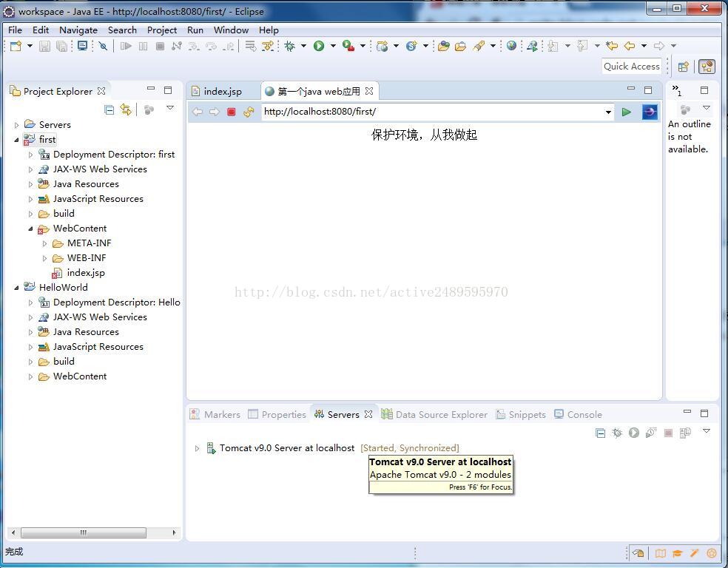Click the New wizard toolbar icon
The image size is (728, 568).
tap(16, 45)
